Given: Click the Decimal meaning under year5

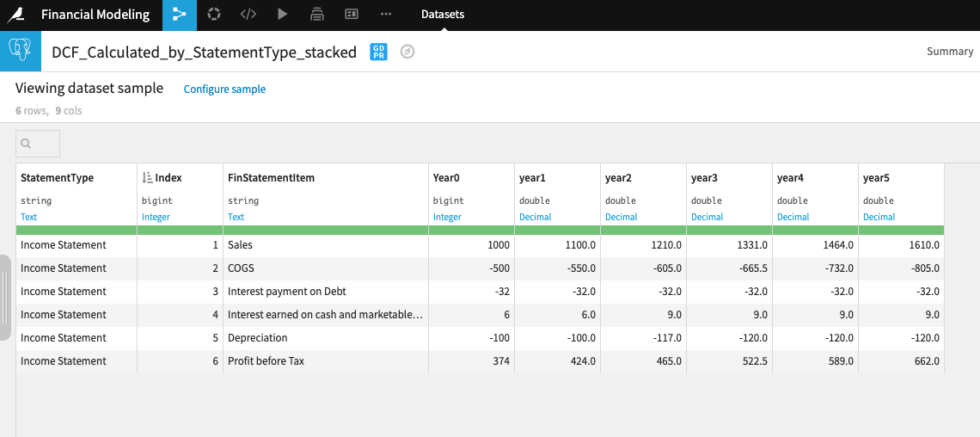Looking at the screenshot, I should (x=879, y=217).
